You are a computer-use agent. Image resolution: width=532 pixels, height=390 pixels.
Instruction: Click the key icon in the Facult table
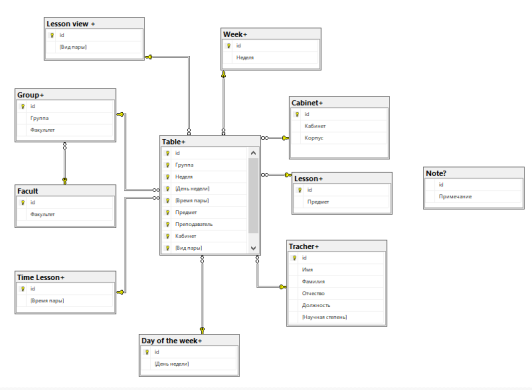point(23,203)
